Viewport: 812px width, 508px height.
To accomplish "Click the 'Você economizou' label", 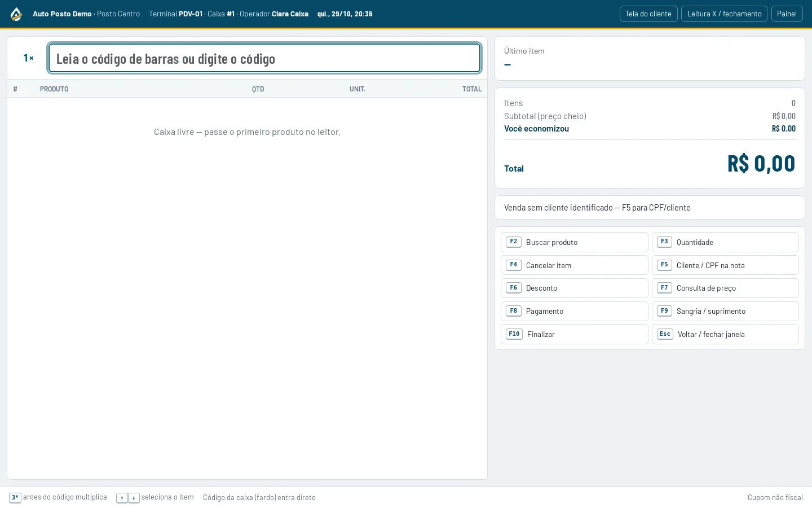I will tap(536, 129).
